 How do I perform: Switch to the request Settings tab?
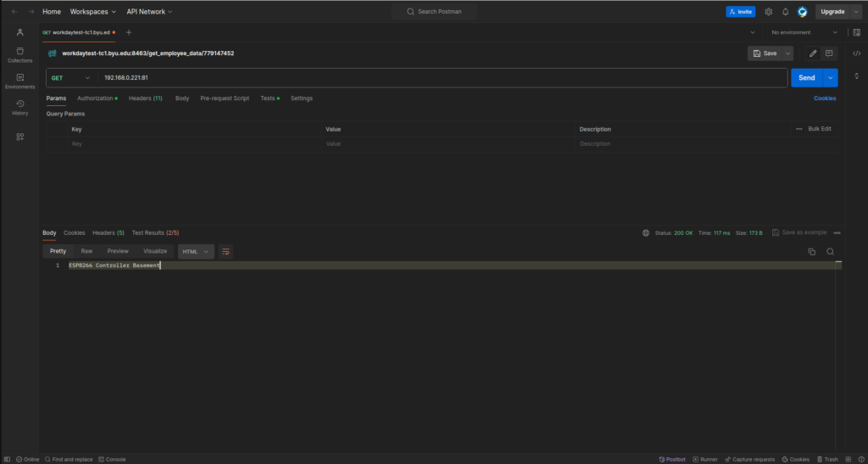click(302, 98)
